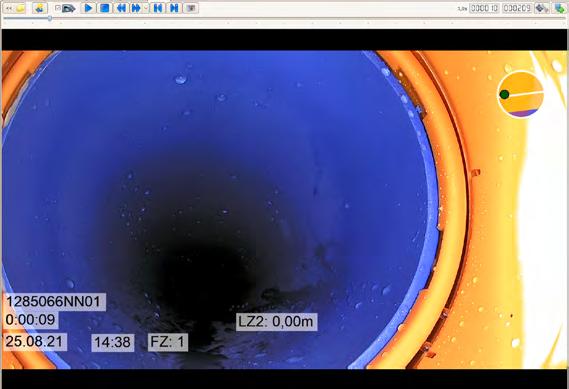Click the snapshot icon after the frame-step buttons
The width and height of the screenshot is (569, 389).
pos(191,8)
